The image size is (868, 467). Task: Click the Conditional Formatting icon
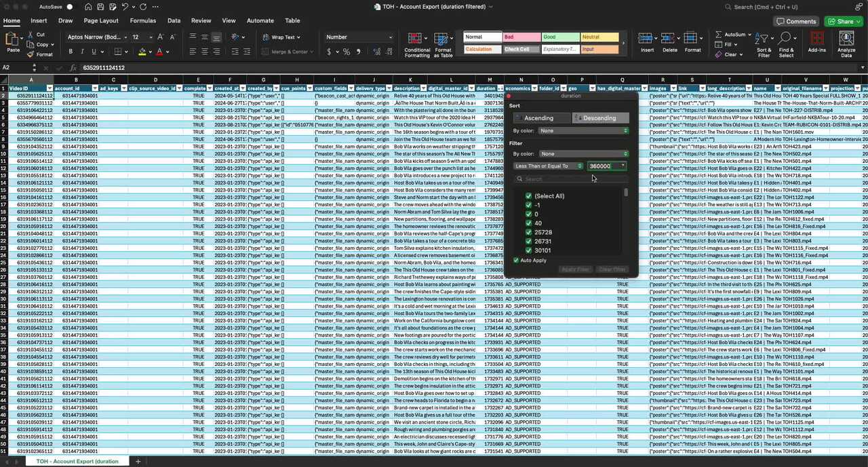tap(414, 38)
